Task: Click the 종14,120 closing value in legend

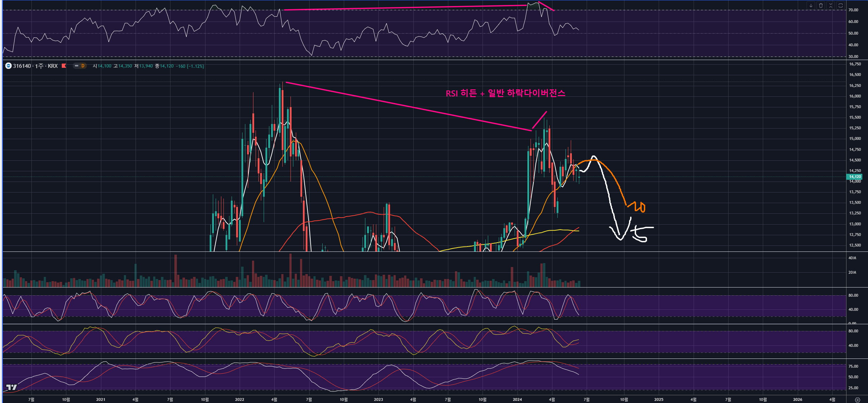Action: click(164, 66)
